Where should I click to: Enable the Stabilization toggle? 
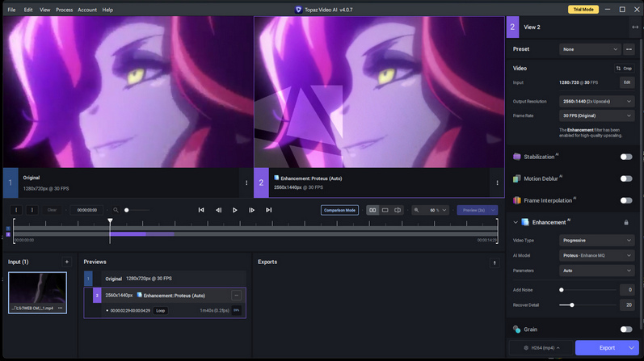point(626,157)
